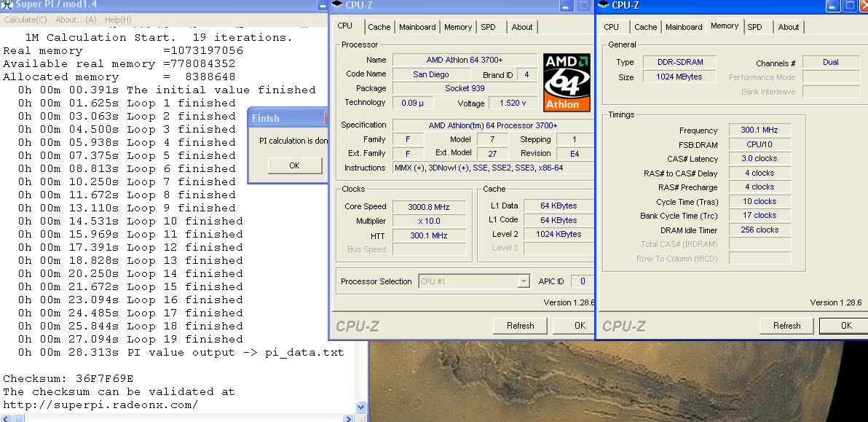Click the processor Name field 'AMD Athlon 64 3700+'
The height and width of the screenshot is (422, 868).
[x=465, y=60]
